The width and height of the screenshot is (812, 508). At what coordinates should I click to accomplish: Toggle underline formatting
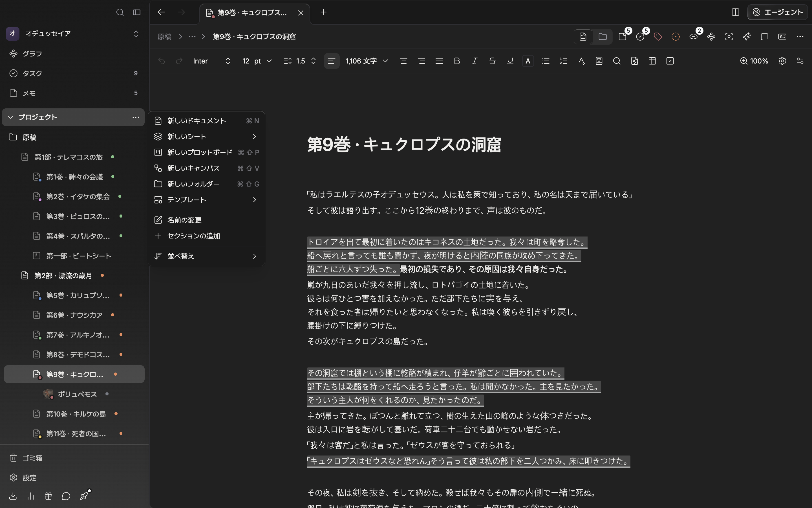tap(510, 61)
